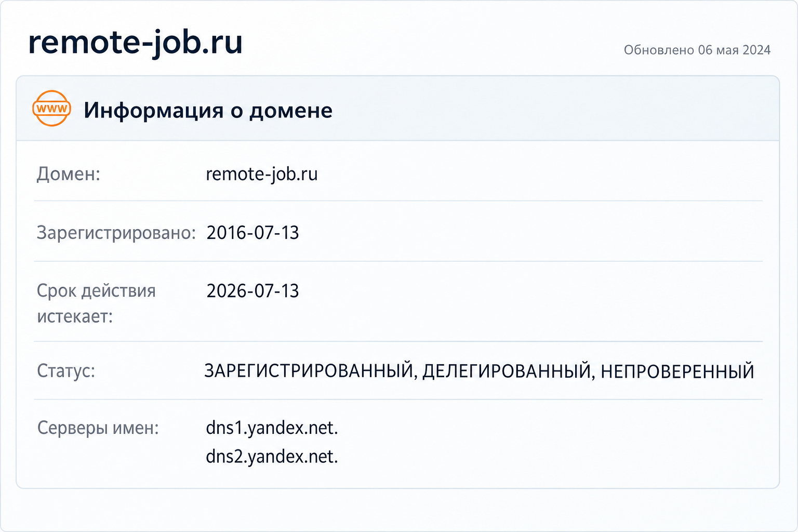Viewport: 798px width, 532px height.
Task: Click the remote-job.ru page title
Action: click(136, 43)
